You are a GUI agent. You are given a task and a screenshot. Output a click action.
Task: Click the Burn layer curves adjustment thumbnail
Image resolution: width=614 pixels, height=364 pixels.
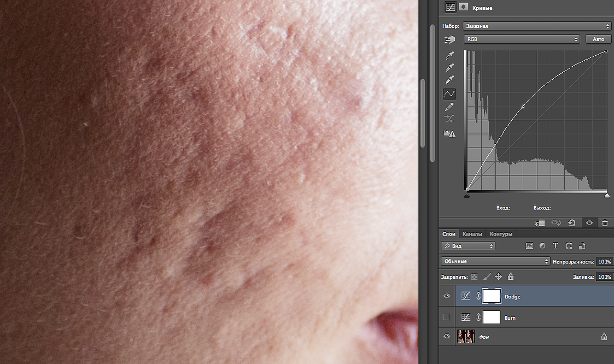point(466,318)
